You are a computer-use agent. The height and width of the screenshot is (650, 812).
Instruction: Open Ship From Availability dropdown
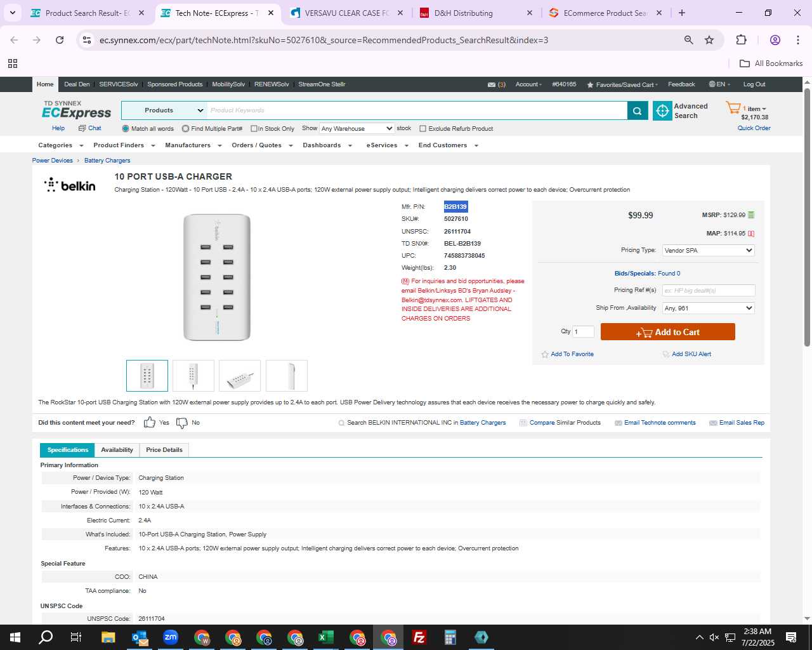[x=709, y=308]
